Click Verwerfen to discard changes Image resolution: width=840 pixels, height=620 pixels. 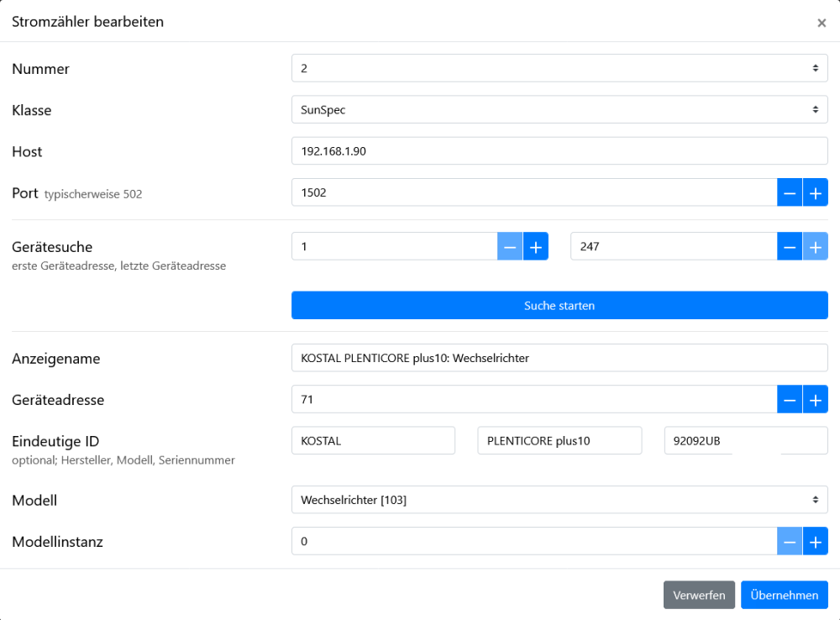click(x=699, y=595)
